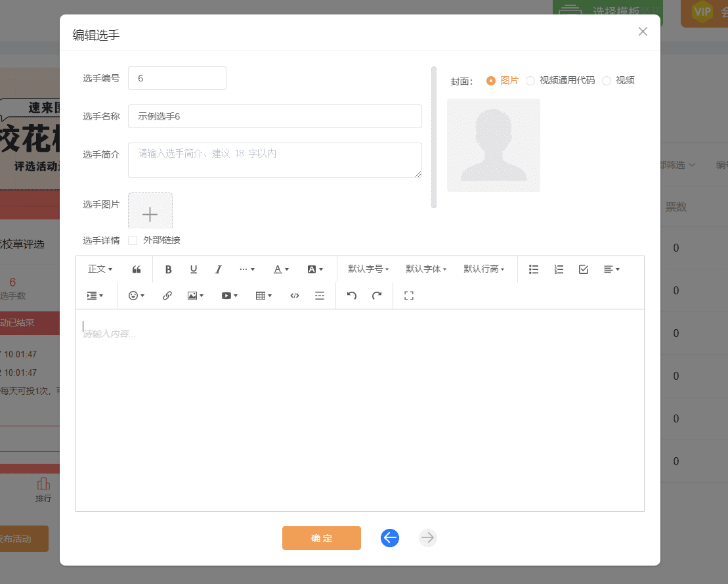The width and height of the screenshot is (728, 584).
Task: Click the 确定 confirm button
Action: coord(321,538)
